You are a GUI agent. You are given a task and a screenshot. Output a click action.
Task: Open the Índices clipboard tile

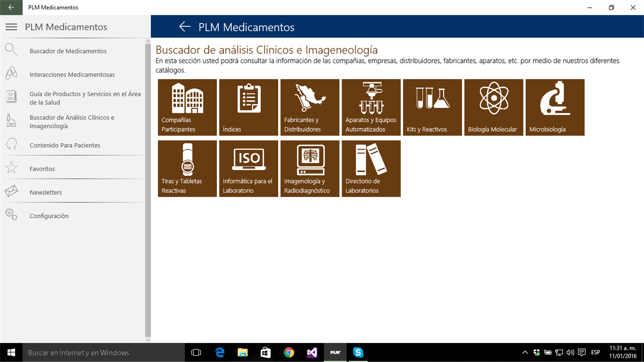click(x=249, y=107)
